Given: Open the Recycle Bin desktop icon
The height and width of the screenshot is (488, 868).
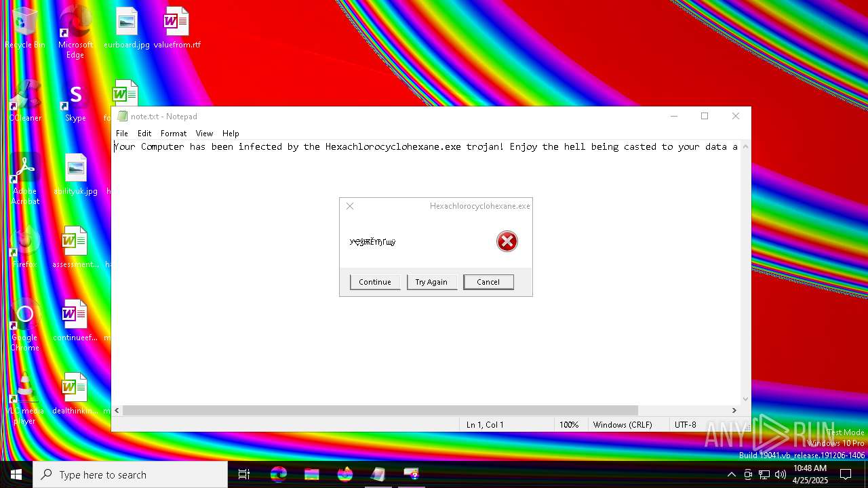Looking at the screenshot, I should click(25, 28).
